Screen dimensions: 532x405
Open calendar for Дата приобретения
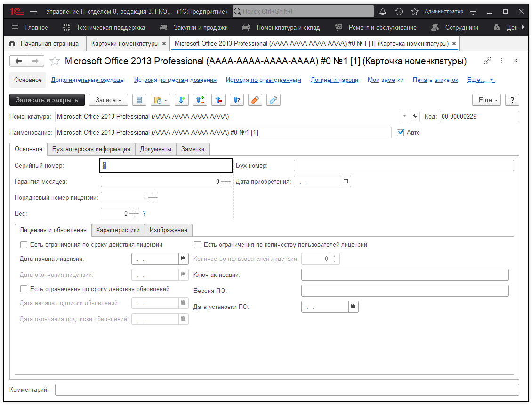pos(346,181)
